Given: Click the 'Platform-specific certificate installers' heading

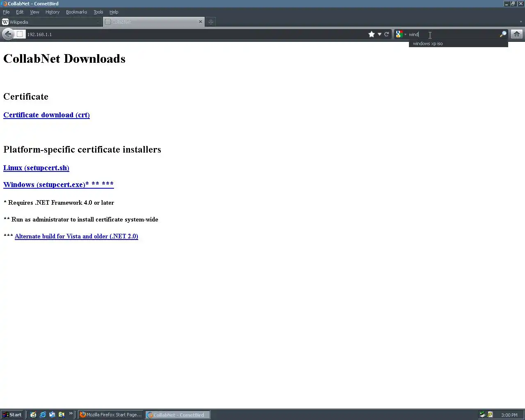Looking at the screenshot, I should pos(82,149).
